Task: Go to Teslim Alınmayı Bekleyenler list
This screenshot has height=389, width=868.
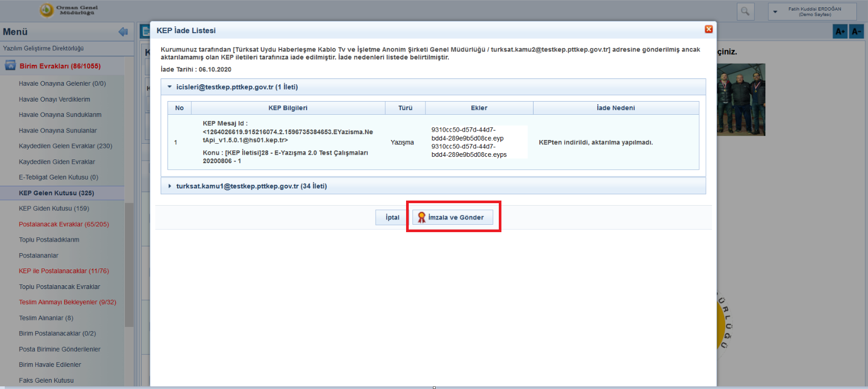Action: tap(67, 302)
